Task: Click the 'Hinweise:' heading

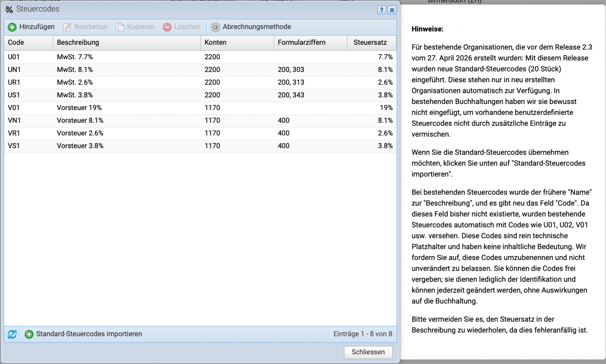Action: coord(427,29)
